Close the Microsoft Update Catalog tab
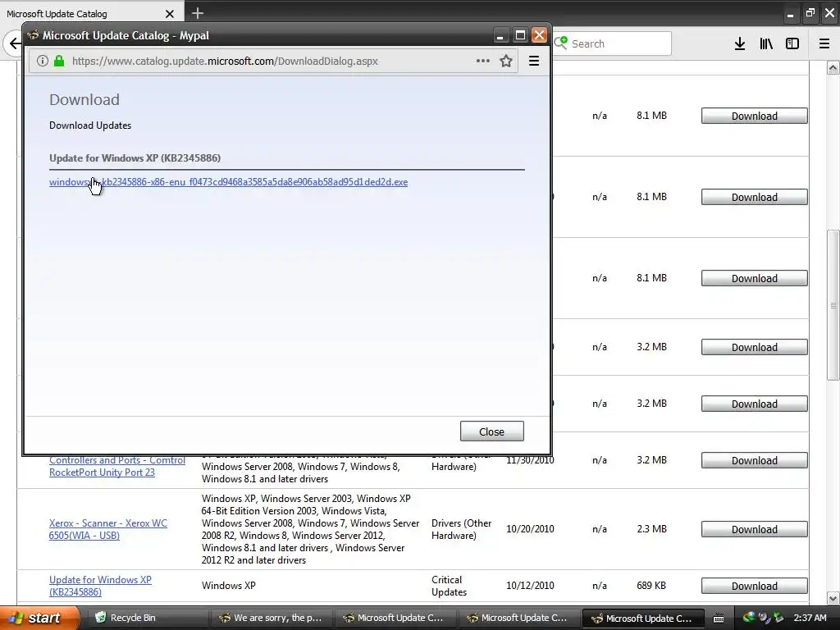 (x=170, y=14)
